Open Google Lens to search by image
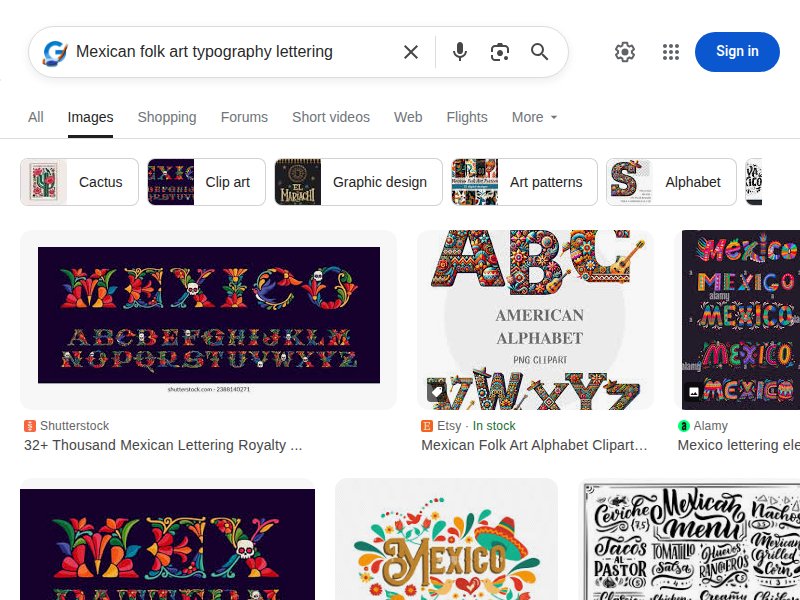800x600 pixels. point(499,51)
